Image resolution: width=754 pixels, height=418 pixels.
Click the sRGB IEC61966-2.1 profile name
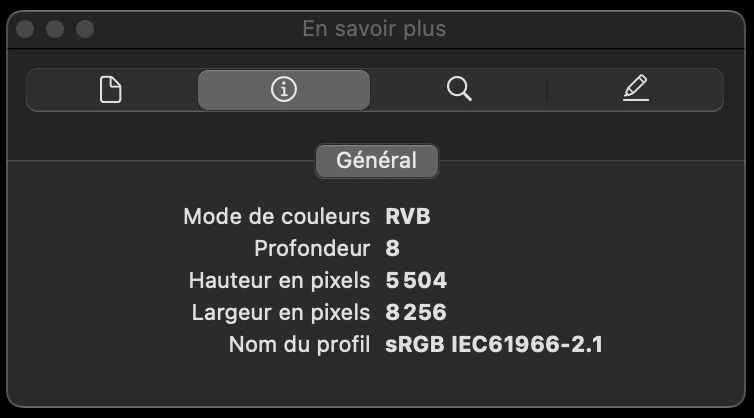(494, 344)
